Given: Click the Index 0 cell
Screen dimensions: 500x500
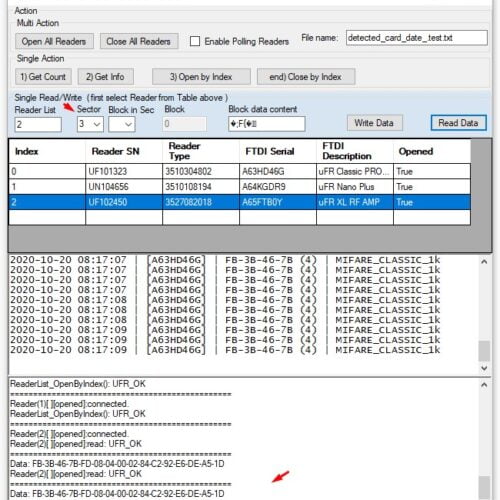Looking at the screenshot, I should coord(47,171).
